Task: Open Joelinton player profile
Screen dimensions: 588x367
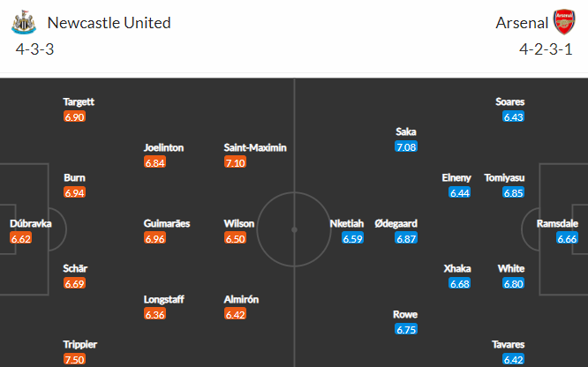Action: pos(163,147)
